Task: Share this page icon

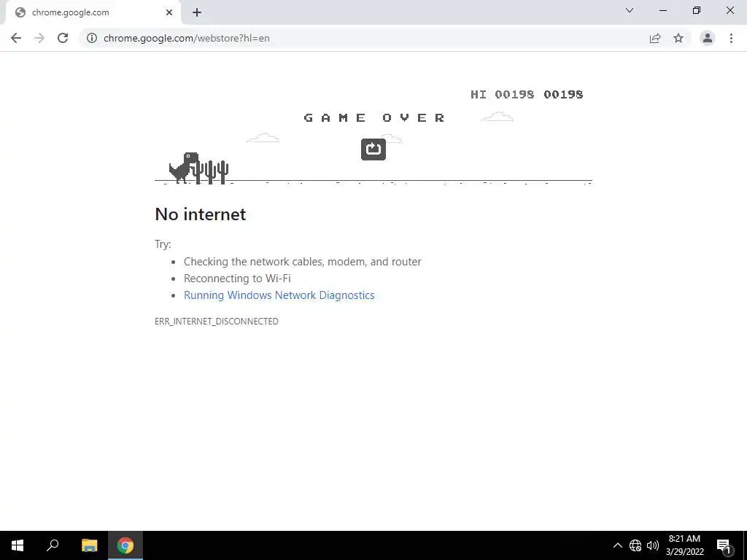Action: pyautogui.click(x=655, y=38)
